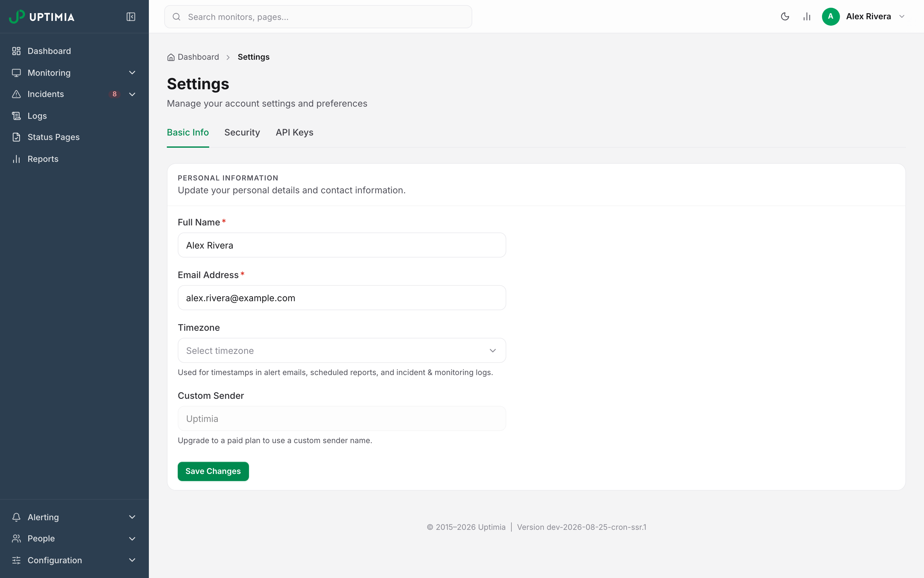The image size is (924, 578).
Task: Click the Incidents warning triangle icon
Action: (x=16, y=94)
